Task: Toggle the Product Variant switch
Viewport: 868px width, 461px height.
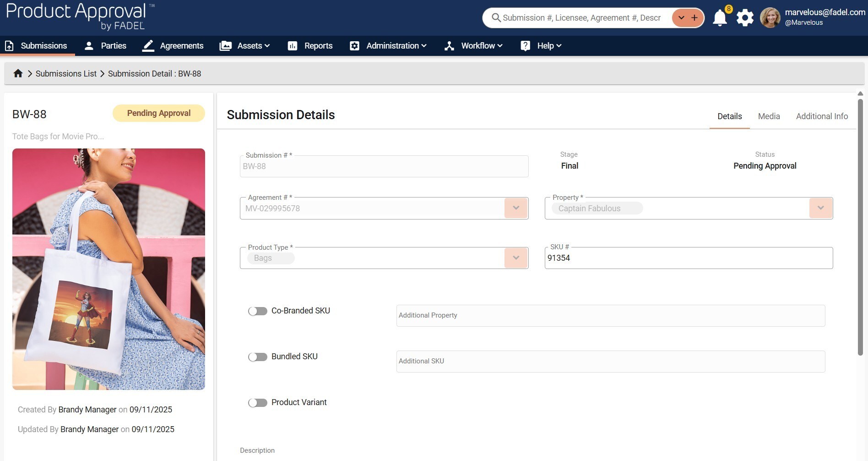Action: click(x=258, y=403)
